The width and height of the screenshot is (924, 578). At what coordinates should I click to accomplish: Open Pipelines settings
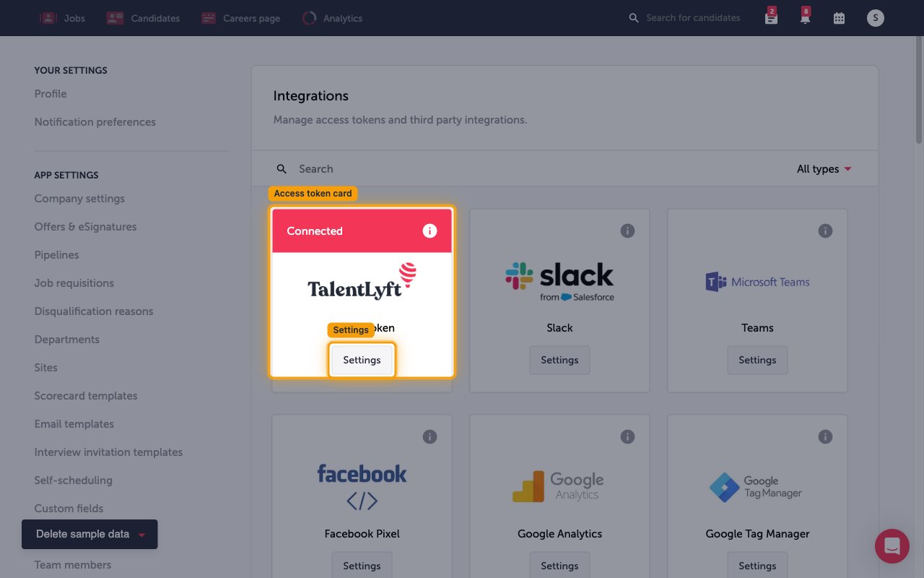click(56, 255)
